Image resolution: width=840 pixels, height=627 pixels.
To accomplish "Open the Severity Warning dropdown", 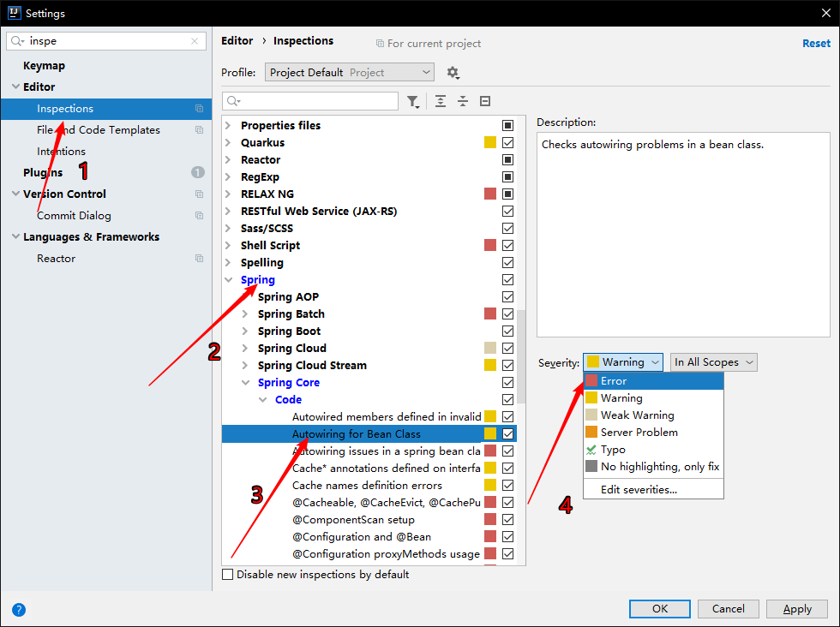I will click(623, 362).
